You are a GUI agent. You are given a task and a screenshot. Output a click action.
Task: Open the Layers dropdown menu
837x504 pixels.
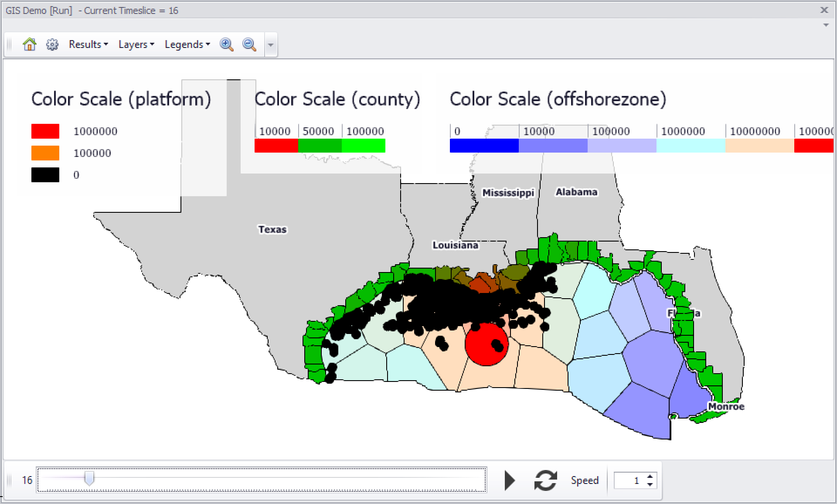[136, 44]
